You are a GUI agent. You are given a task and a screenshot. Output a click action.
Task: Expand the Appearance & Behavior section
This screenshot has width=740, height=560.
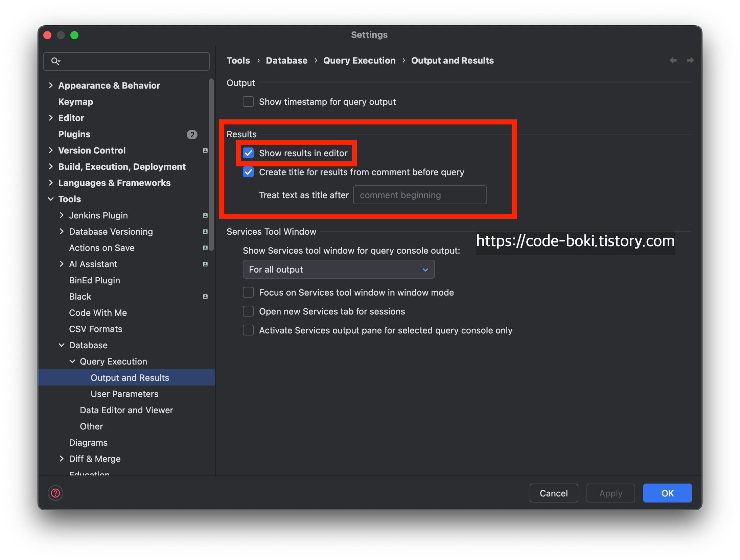(x=51, y=85)
